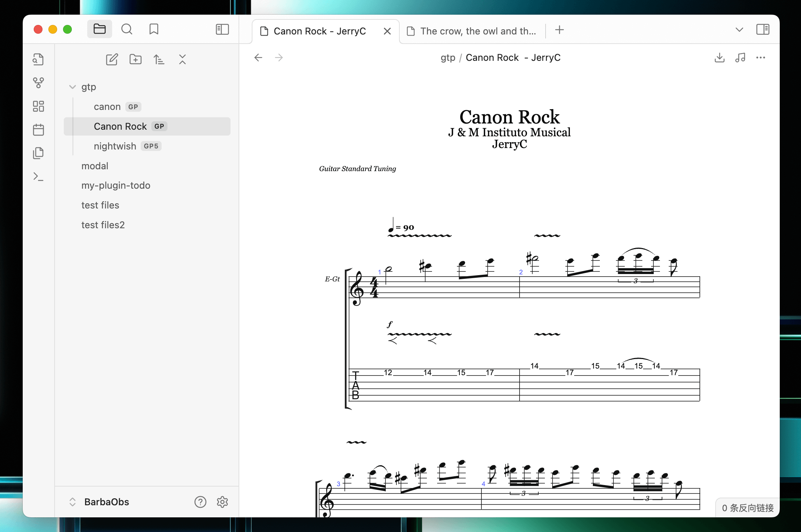Create a new folder in explorer
The width and height of the screenshot is (801, 532).
point(136,59)
